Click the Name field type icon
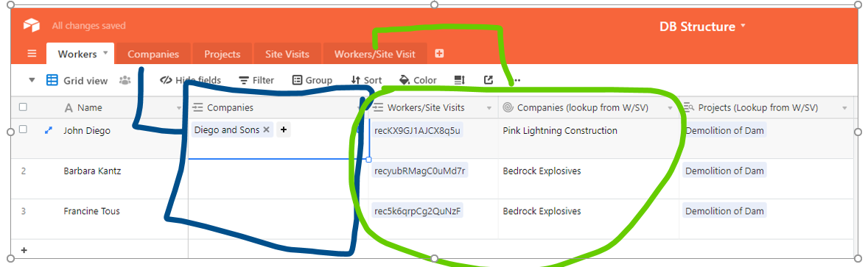This screenshot has width=868, height=267. coord(69,107)
